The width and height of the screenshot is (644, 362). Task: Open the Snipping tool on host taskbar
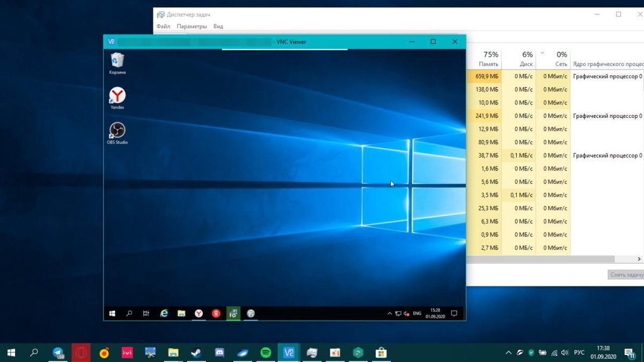(x=150, y=353)
